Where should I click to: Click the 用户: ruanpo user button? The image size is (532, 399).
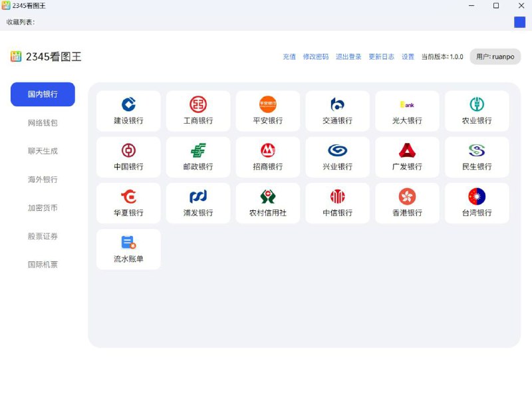point(495,57)
